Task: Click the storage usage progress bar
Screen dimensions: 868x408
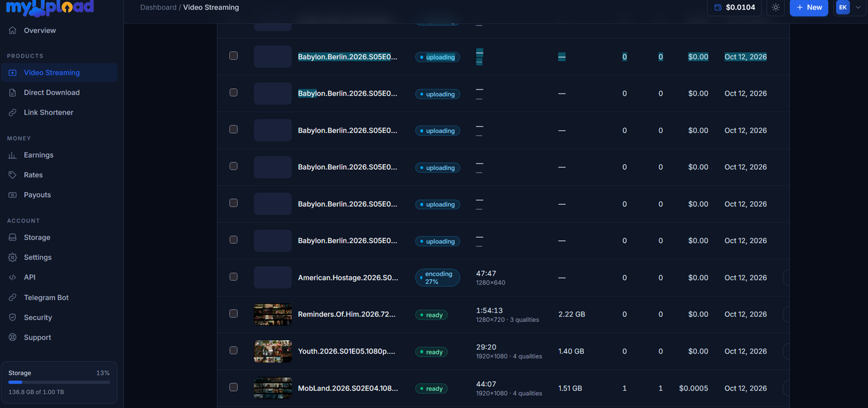Action: coord(59,382)
